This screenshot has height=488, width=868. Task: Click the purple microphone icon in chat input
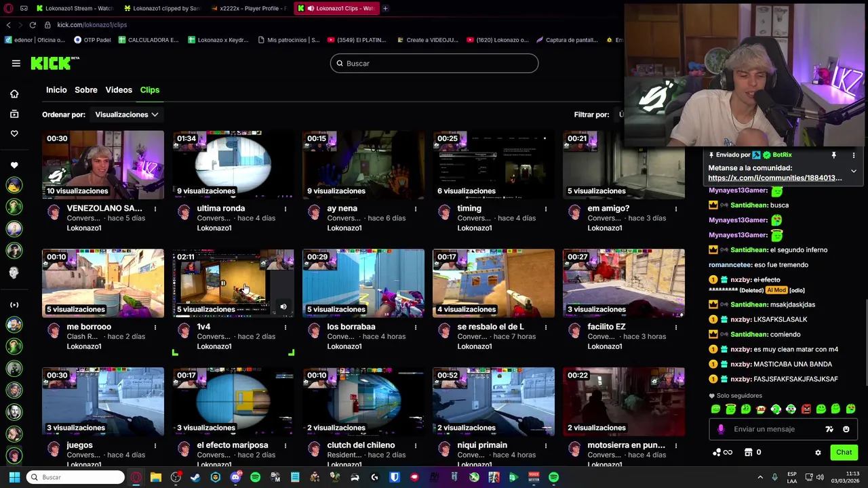coord(721,429)
